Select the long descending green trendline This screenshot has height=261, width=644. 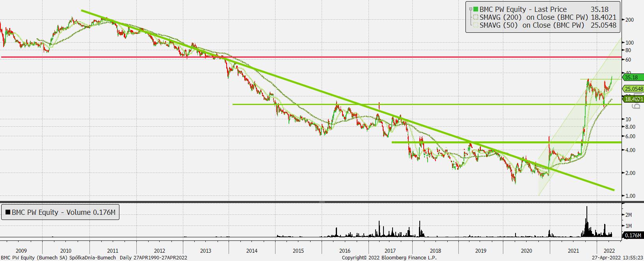pos(348,100)
